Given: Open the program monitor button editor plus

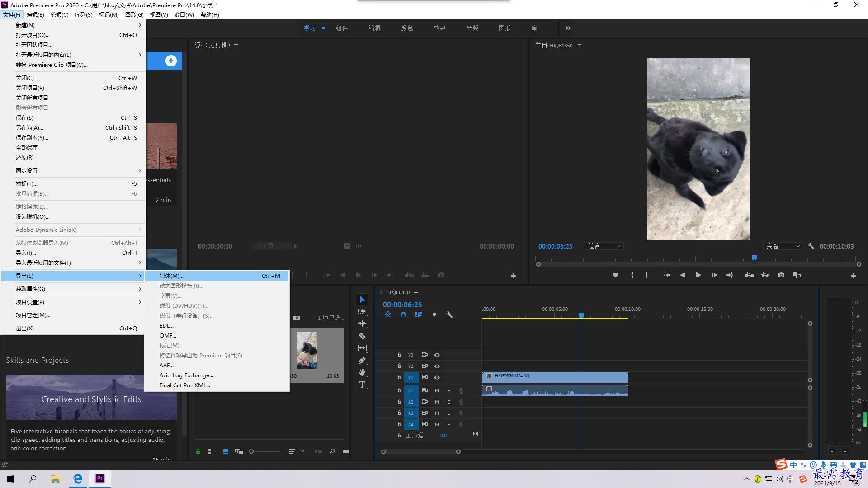Looking at the screenshot, I should (853, 276).
